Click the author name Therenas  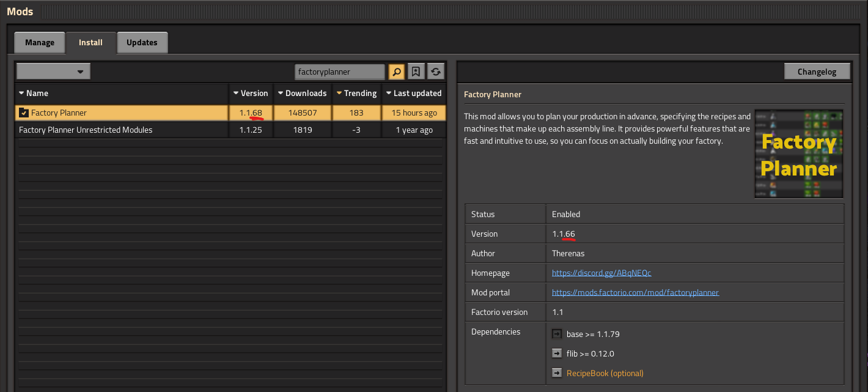[x=568, y=253]
